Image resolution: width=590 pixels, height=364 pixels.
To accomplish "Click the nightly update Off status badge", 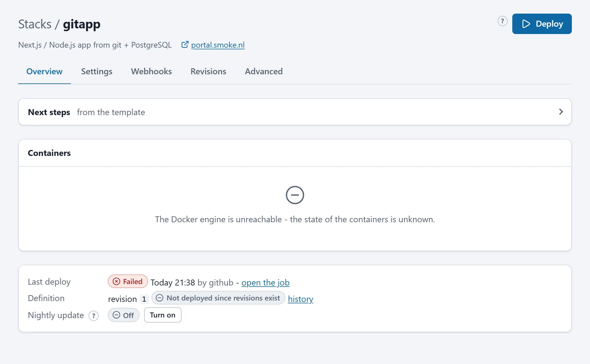I will pos(123,315).
